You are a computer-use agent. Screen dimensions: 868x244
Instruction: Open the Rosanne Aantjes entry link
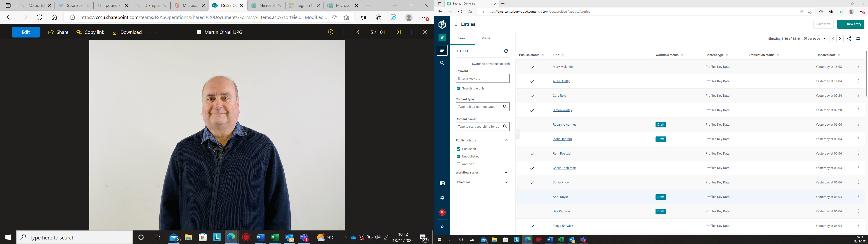(564, 125)
